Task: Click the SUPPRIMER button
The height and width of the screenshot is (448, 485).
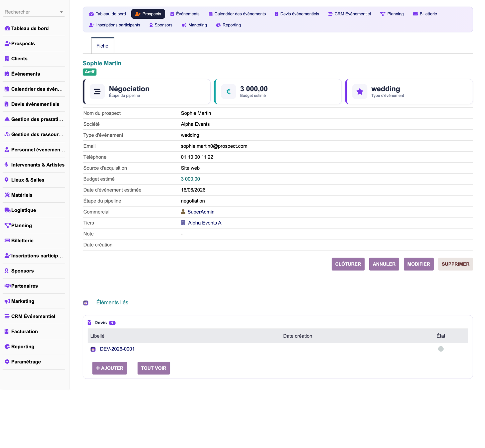Action: pyautogui.click(x=455, y=264)
